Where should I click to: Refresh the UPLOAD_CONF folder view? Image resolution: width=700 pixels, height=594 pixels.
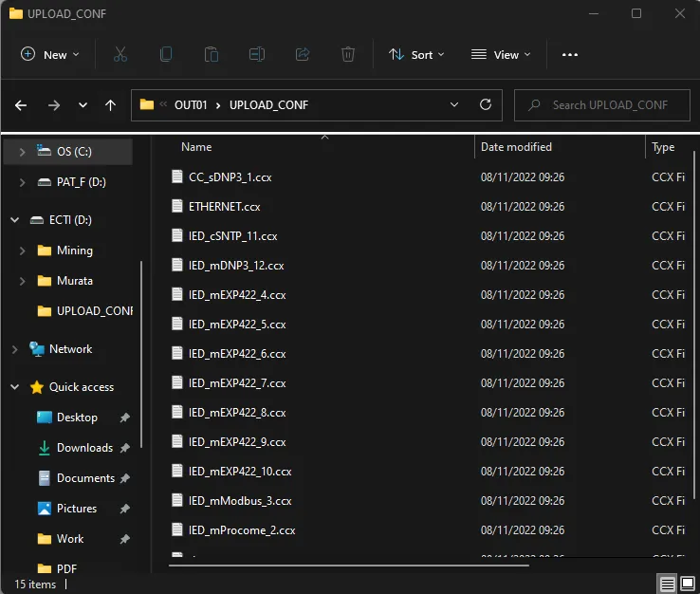486,104
